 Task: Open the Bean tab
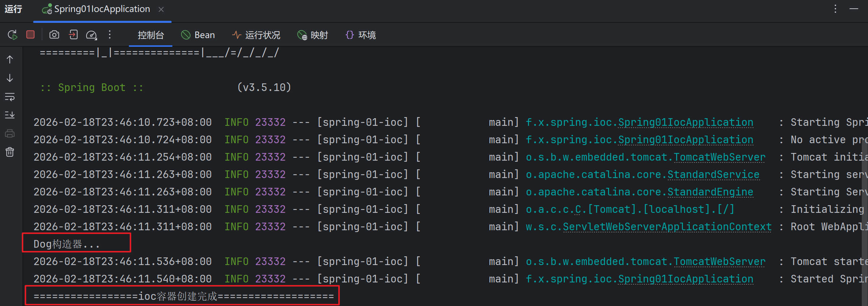tap(198, 35)
